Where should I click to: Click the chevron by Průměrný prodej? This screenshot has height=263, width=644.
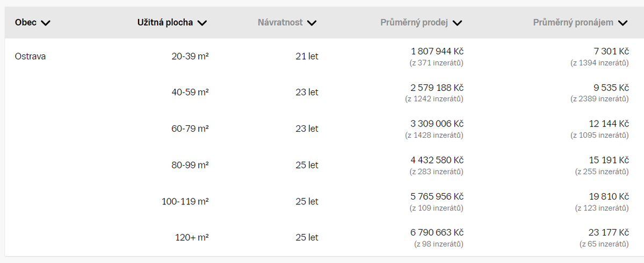tap(457, 23)
